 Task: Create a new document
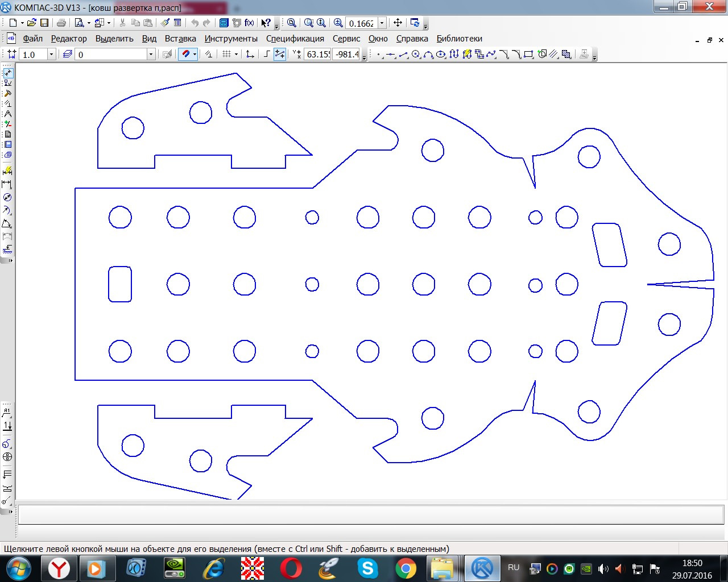pyautogui.click(x=13, y=23)
